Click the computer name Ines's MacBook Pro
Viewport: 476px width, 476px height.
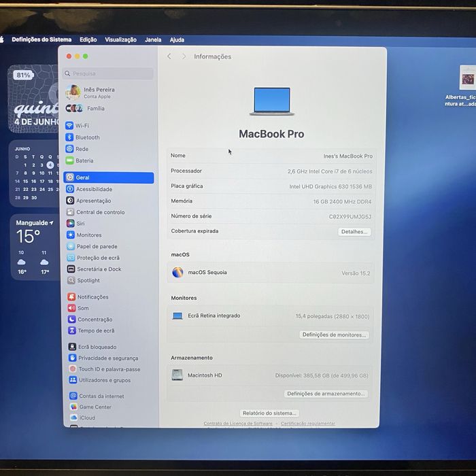point(348,156)
